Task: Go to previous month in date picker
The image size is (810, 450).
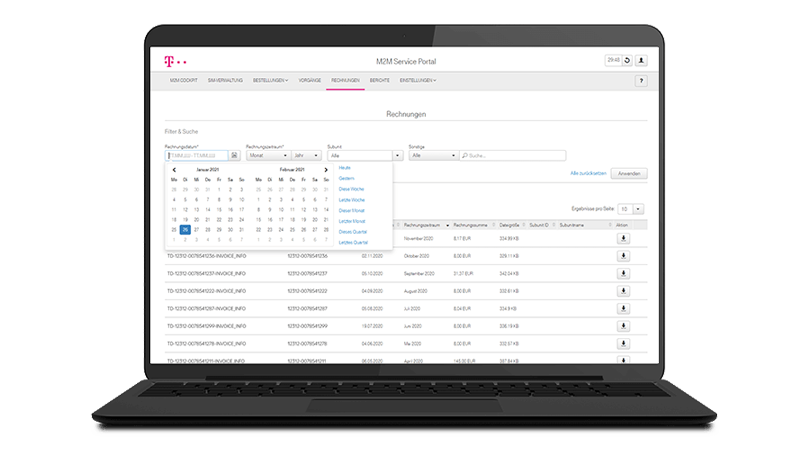Action: 174,169
